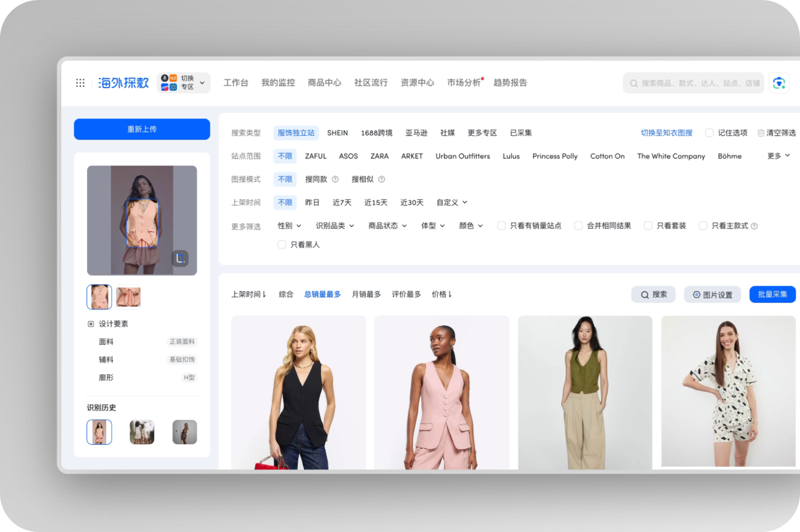
Task: Click the 海外探款 logo
Action: point(124,83)
